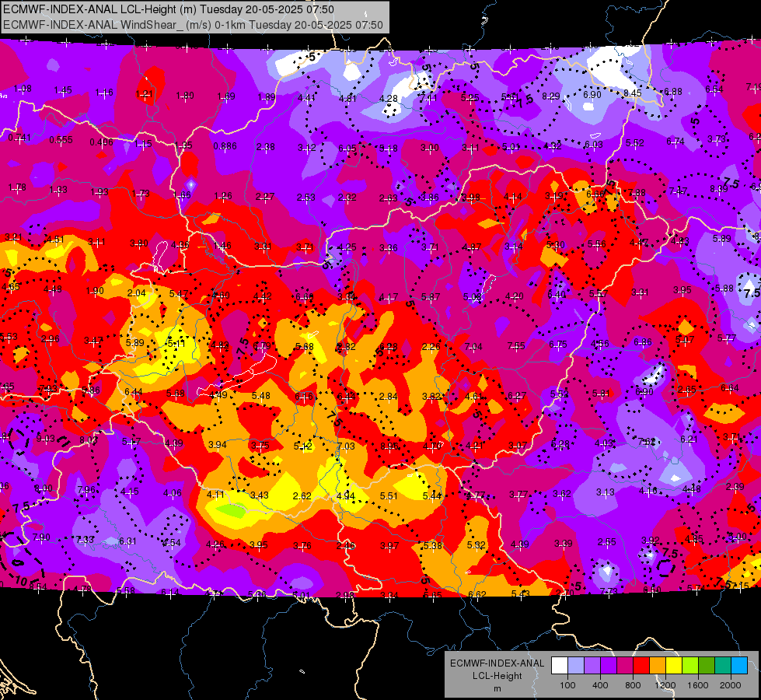Click the LCL-Height (m) header line
Screen dimensions: 761x700
(169, 9)
